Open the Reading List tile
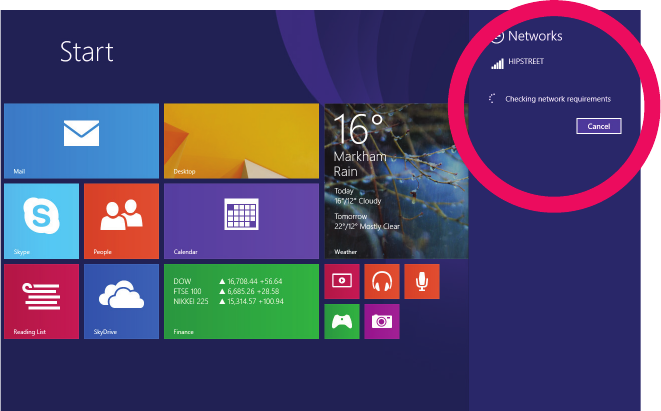This screenshot has width=661, height=411. 41,301
